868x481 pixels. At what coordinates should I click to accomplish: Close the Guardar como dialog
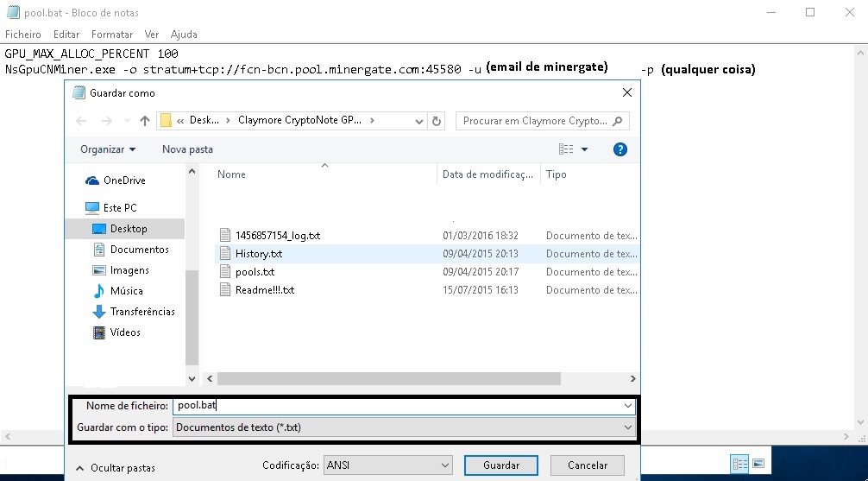[x=626, y=93]
